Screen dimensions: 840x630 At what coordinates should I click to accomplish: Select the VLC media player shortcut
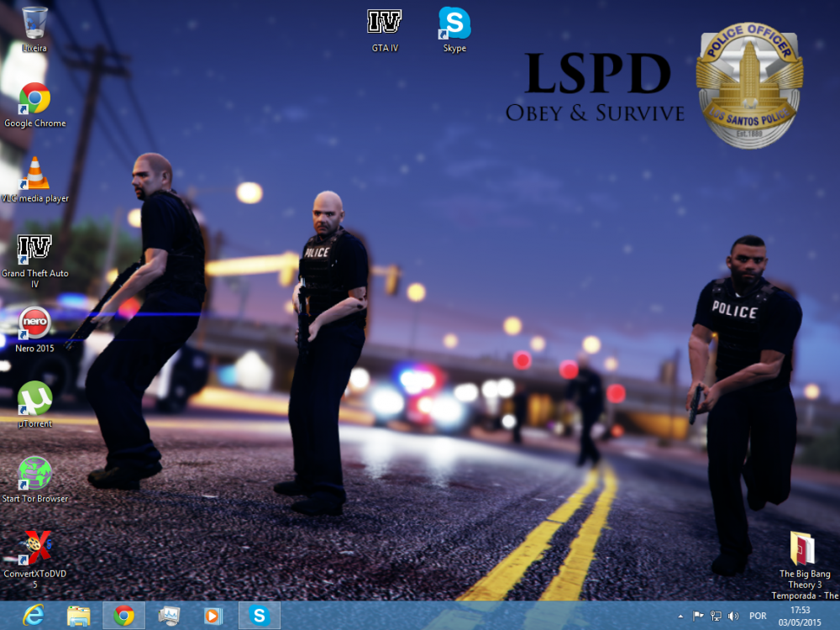(x=34, y=180)
